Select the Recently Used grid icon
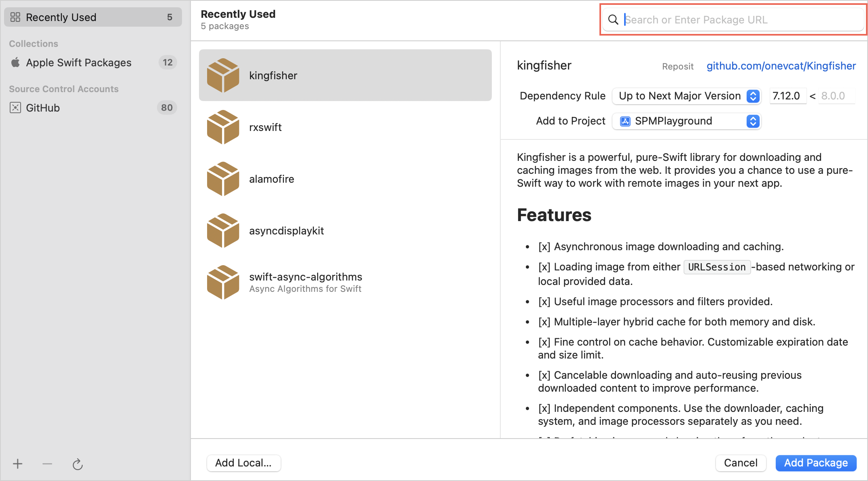 pyautogui.click(x=16, y=17)
